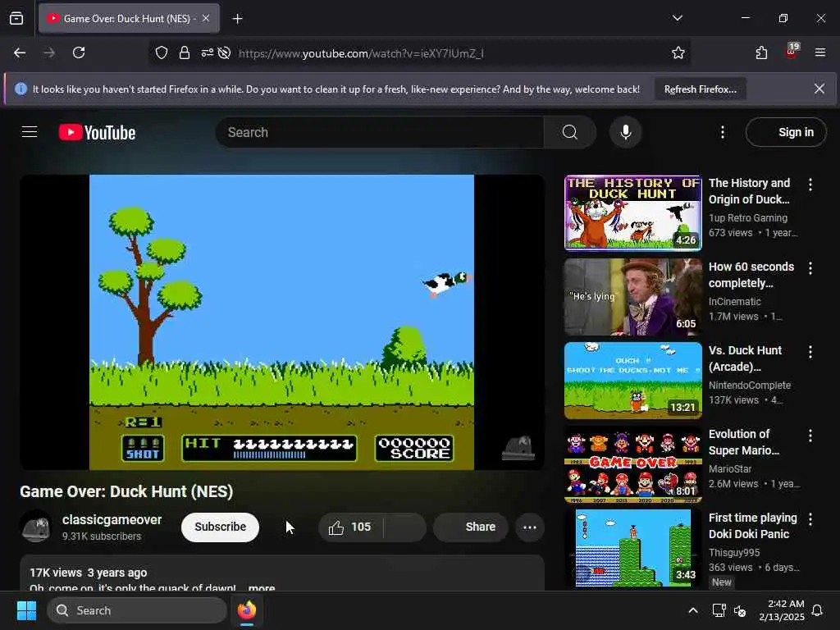Open YouTube settings three-dot menu near Sign in

pyautogui.click(x=722, y=132)
